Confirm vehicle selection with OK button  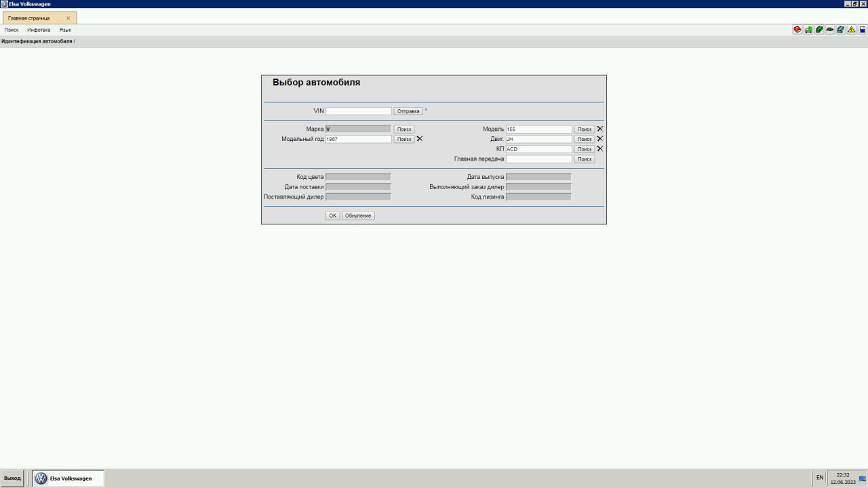click(332, 216)
